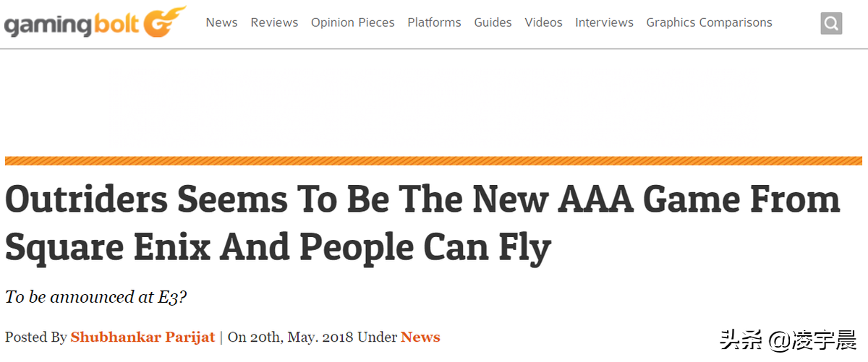Click the subtitle To be announced at E3?

coord(96,297)
